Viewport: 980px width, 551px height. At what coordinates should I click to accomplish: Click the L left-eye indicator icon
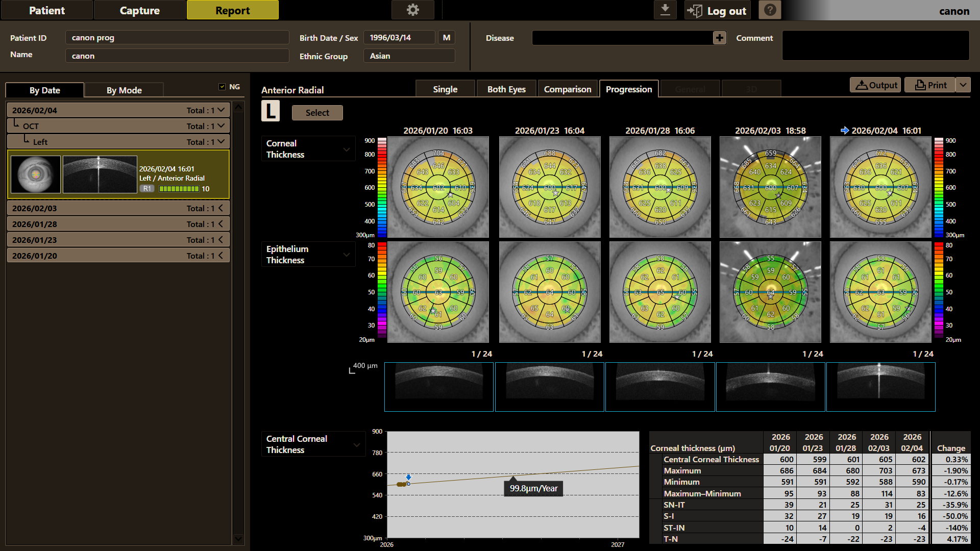pos(271,111)
